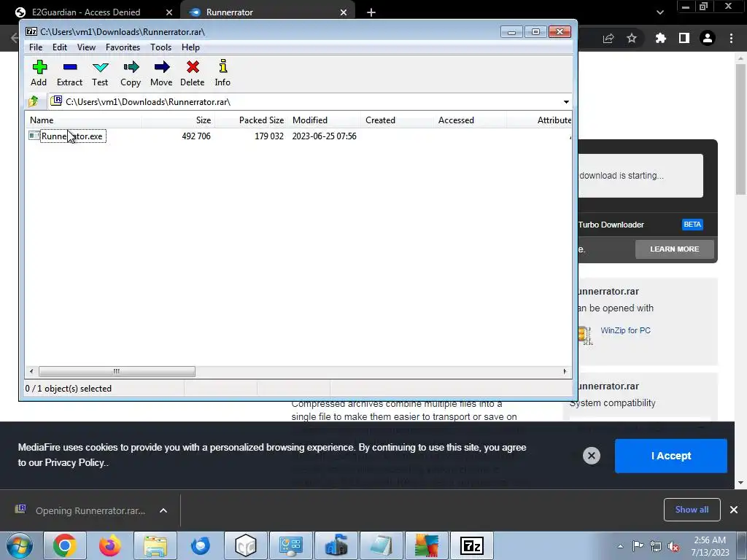Click the horizontal scrollbar left arrow
Screen dimensions: 747x560
coord(31,371)
